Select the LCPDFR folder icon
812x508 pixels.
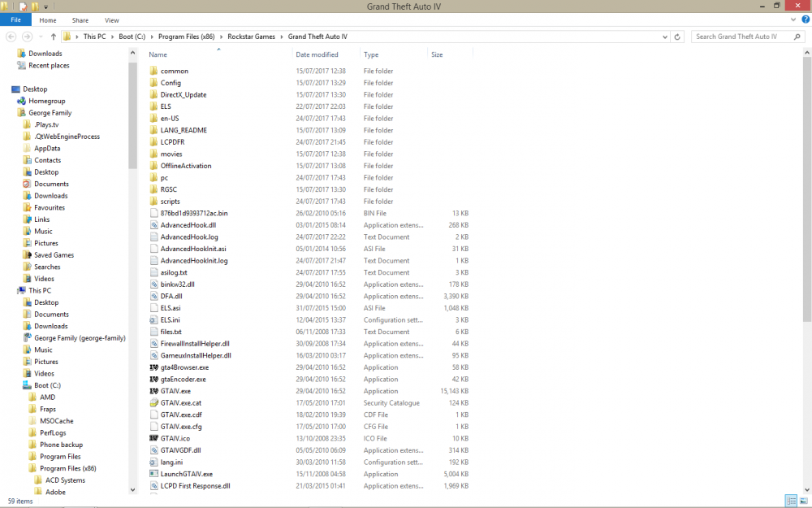click(x=154, y=141)
